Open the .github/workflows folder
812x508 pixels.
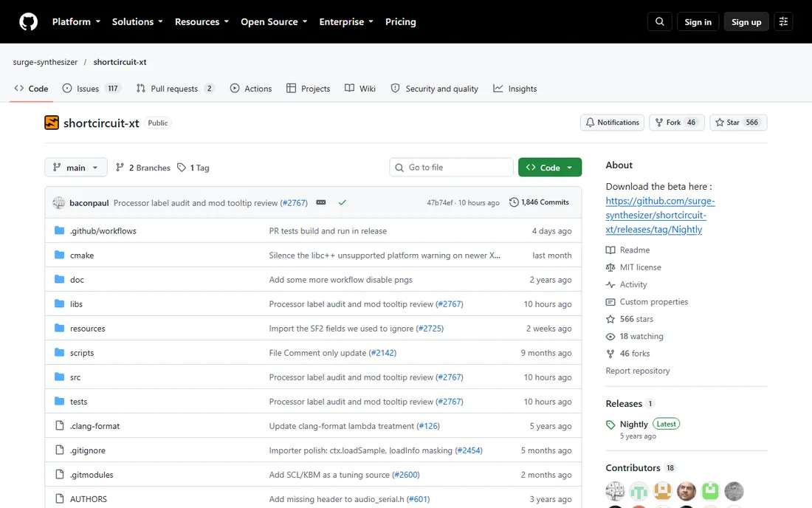(x=103, y=231)
